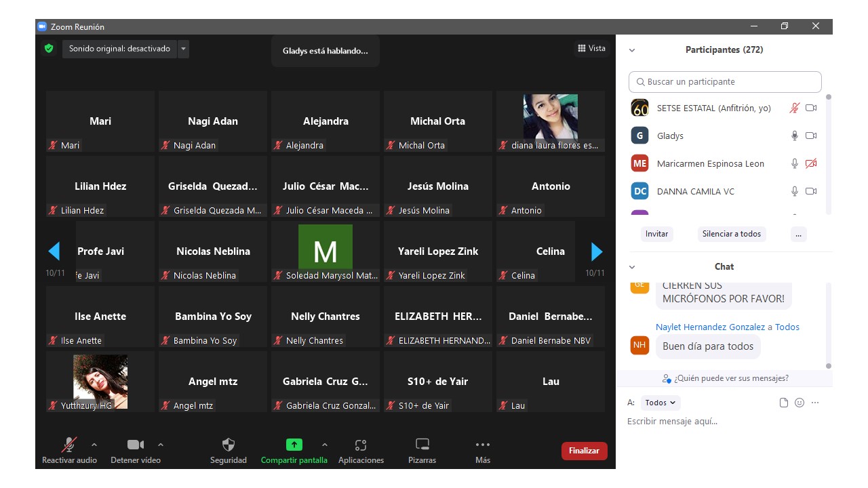Open participants panel more options button
The image size is (868, 488).
(x=798, y=234)
